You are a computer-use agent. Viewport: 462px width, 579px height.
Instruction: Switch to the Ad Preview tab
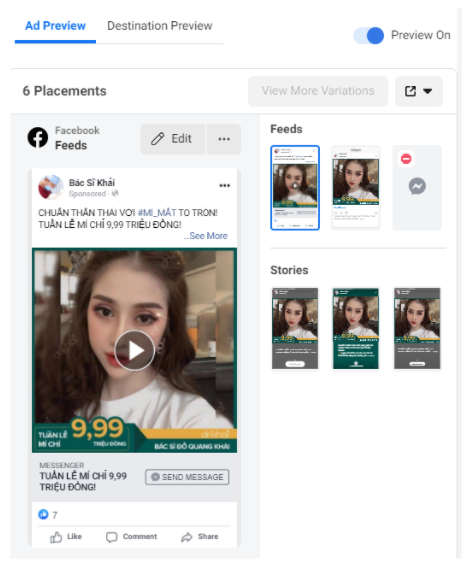55,26
